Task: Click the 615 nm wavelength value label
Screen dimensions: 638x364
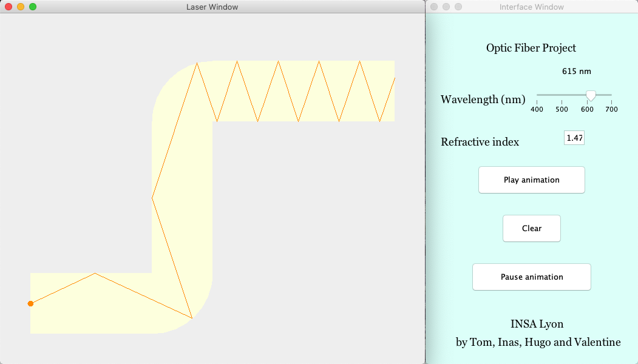Action: pyautogui.click(x=577, y=71)
